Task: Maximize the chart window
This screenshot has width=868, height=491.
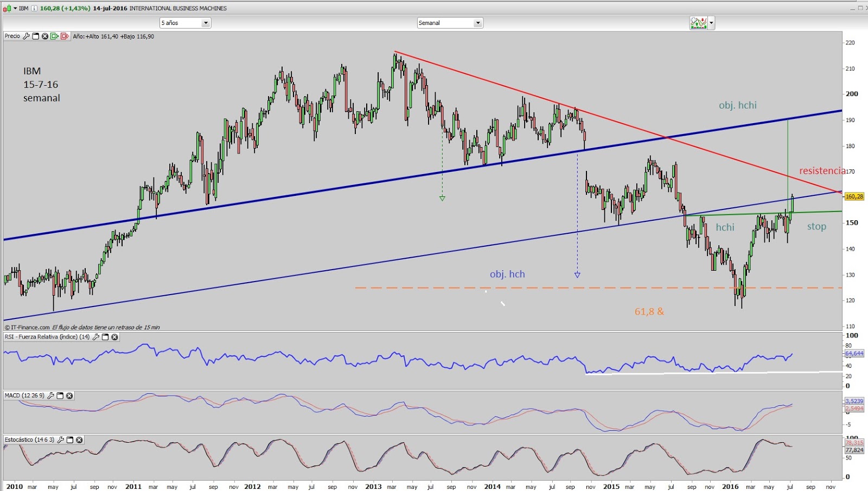Action: pos(860,8)
